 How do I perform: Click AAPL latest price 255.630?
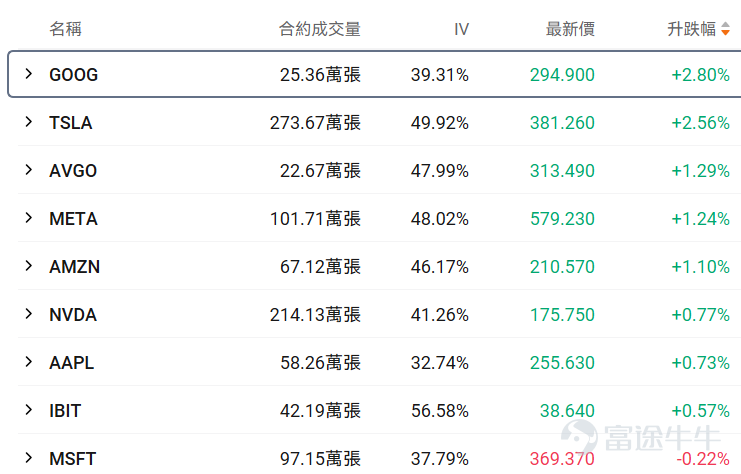click(x=562, y=363)
